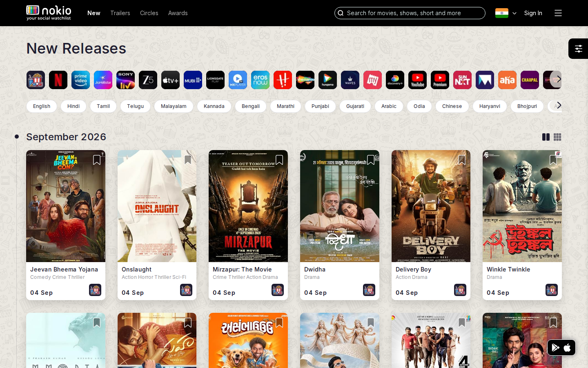Bookmark the Onslaught movie
Screen dimensions: 588x368
(x=188, y=160)
